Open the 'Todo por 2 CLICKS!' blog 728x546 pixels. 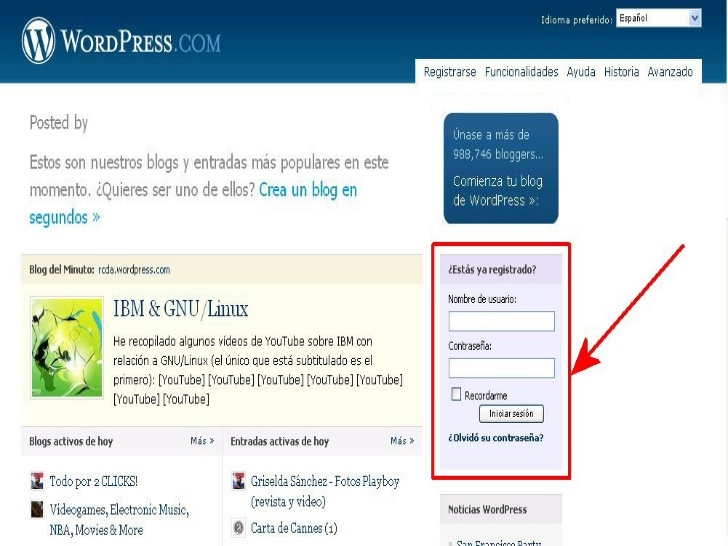click(94, 481)
